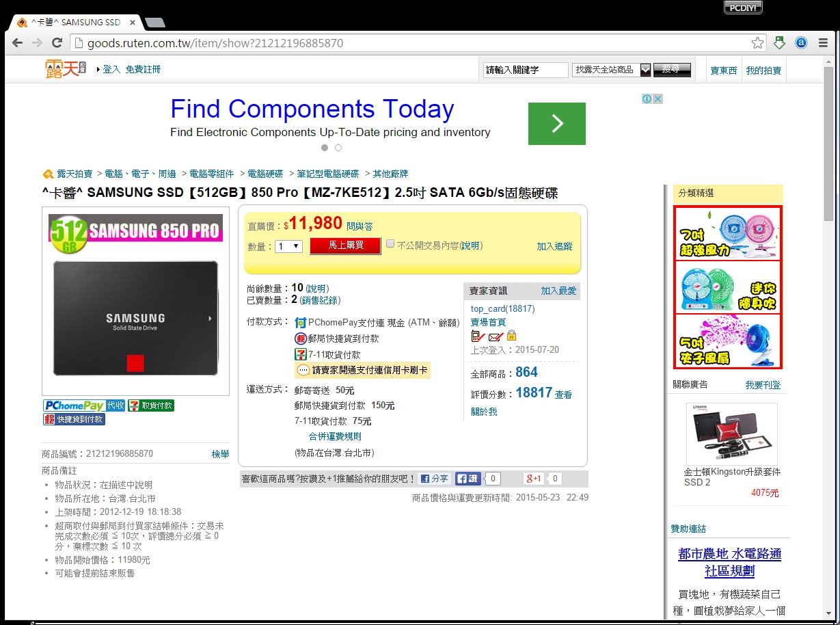
Task: Open the 找露天全站商品 search scope dropdown
Action: click(x=612, y=70)
